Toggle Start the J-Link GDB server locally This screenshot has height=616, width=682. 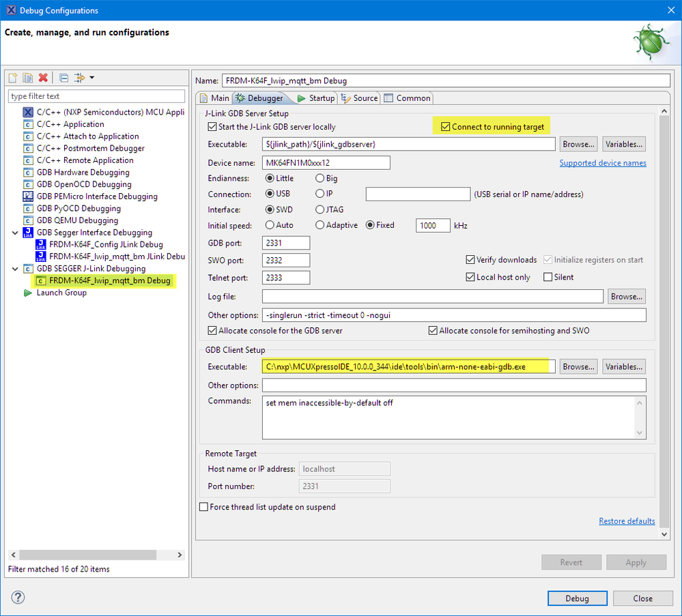tap(212, 127)
